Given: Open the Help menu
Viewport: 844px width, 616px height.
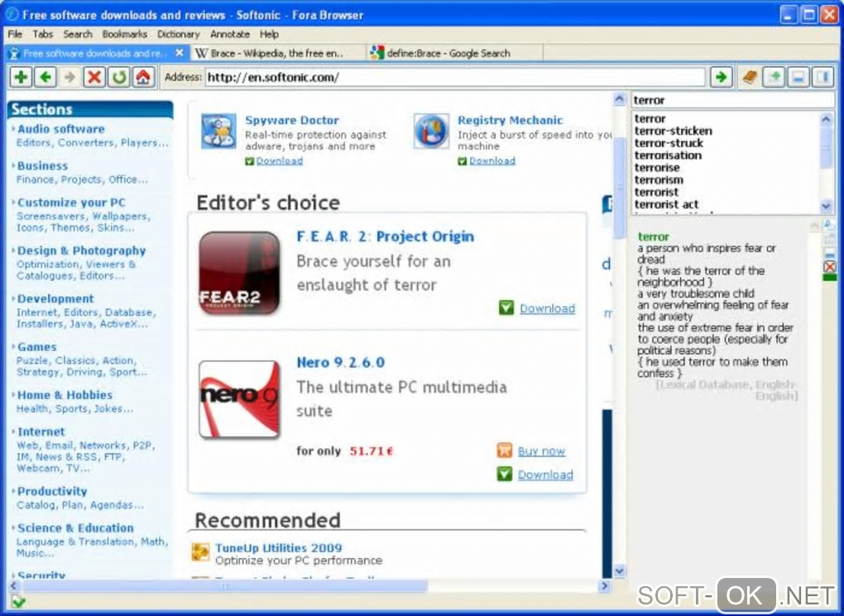Looking at the screenshot, I should [x=269, y=34].
